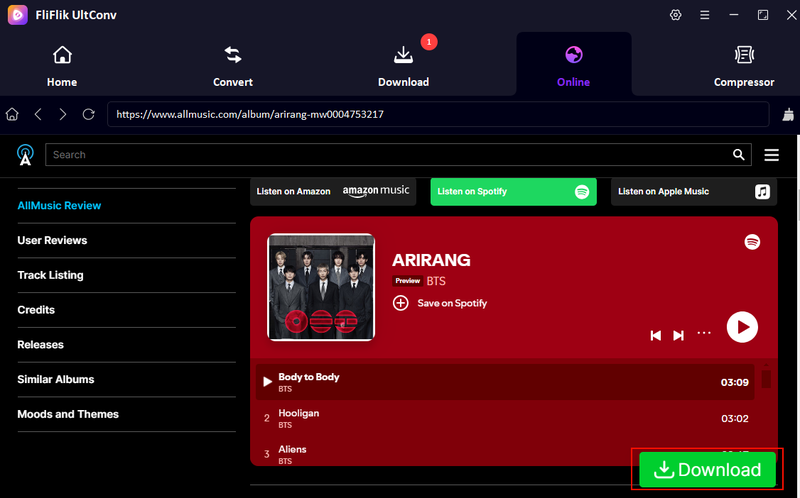Open User Reviews section
800x498 pixels.
tap(52, 240)
